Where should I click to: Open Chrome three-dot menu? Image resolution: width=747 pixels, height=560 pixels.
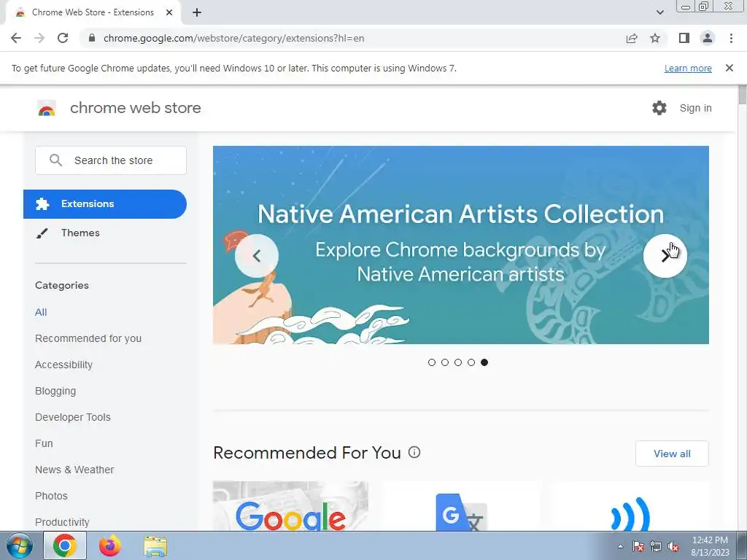point(731,38)
